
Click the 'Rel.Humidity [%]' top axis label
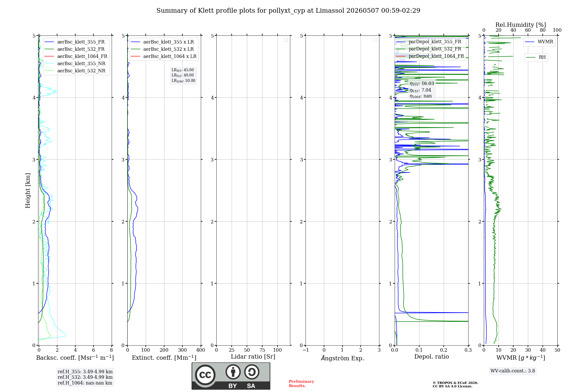(521, 25)
